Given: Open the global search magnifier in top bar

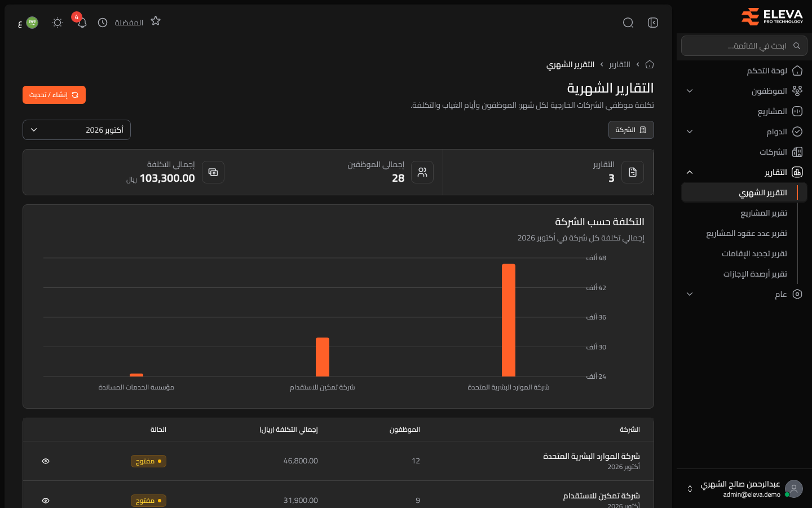Looking at the screenshot, I should 628,23.
